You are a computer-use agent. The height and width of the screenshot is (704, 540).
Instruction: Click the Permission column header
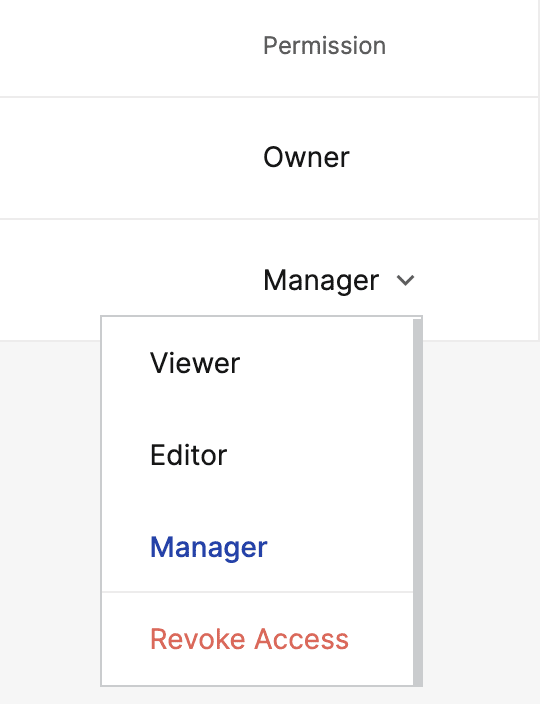[x=324, y=46]
